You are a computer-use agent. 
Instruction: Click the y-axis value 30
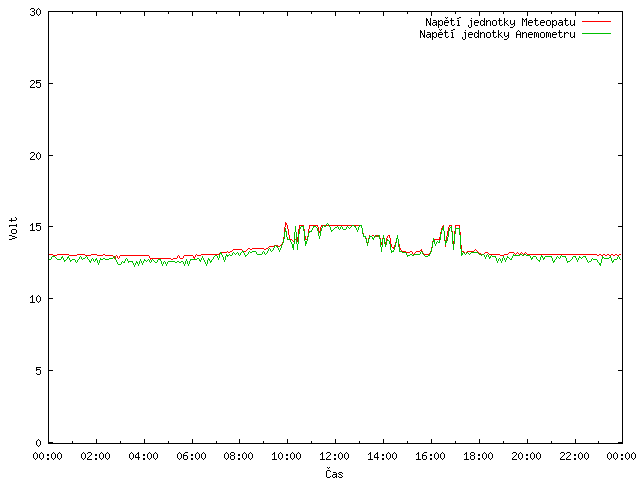(x=36, y=12)
